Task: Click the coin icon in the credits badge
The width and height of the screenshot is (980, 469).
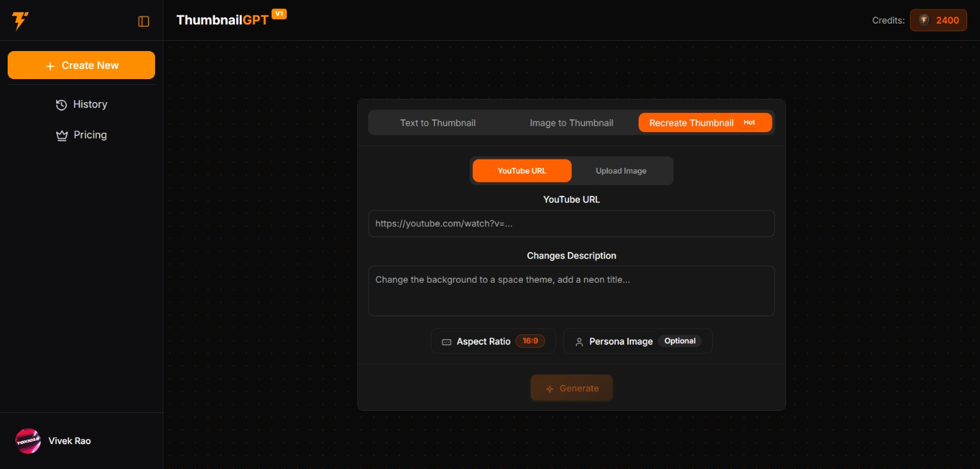Action: tap(923, 20)
